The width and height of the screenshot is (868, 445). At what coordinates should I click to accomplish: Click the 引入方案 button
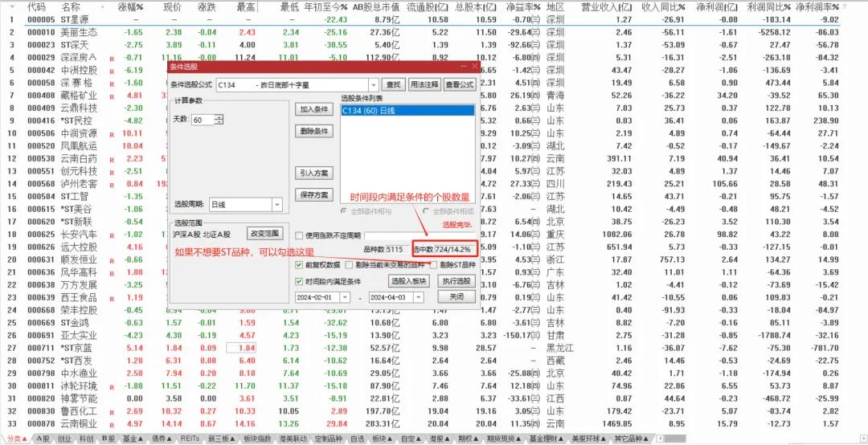tap(314, 174)
